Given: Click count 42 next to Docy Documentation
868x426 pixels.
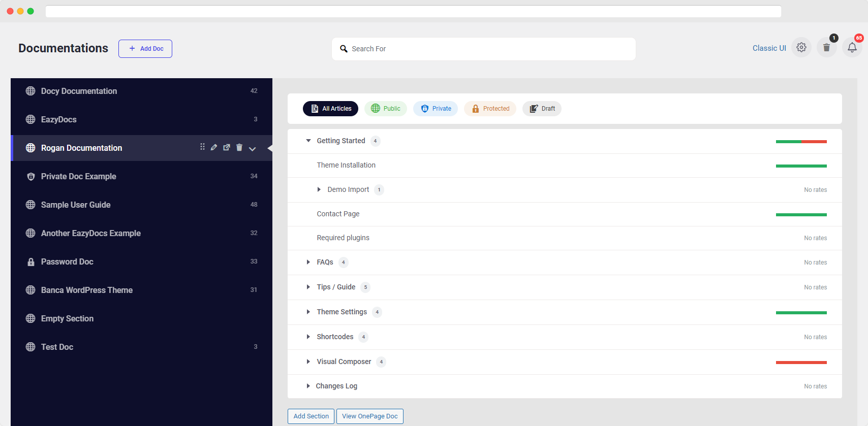Looking at the screenshot, I should (x=254, y=91).
